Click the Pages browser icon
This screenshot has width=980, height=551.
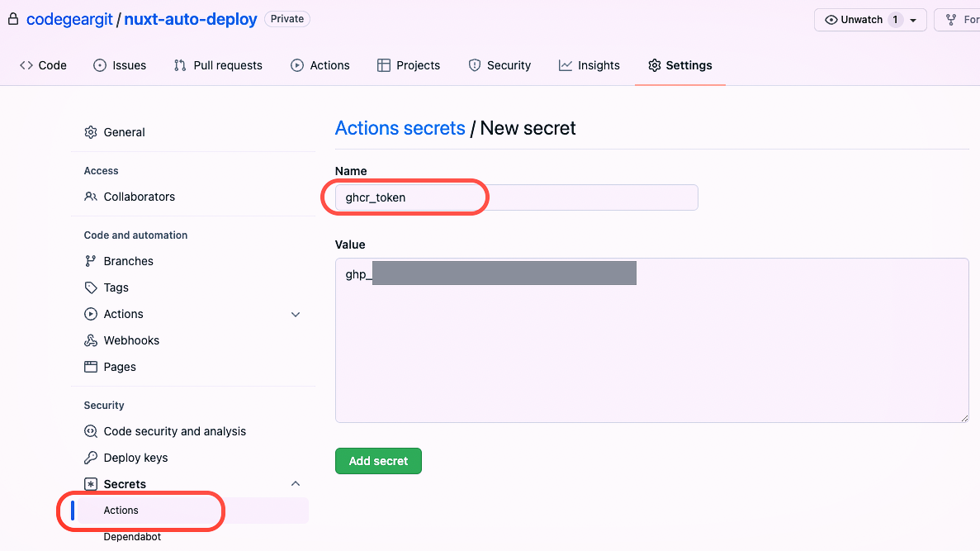pyautogui.click(x=91, y=367)
